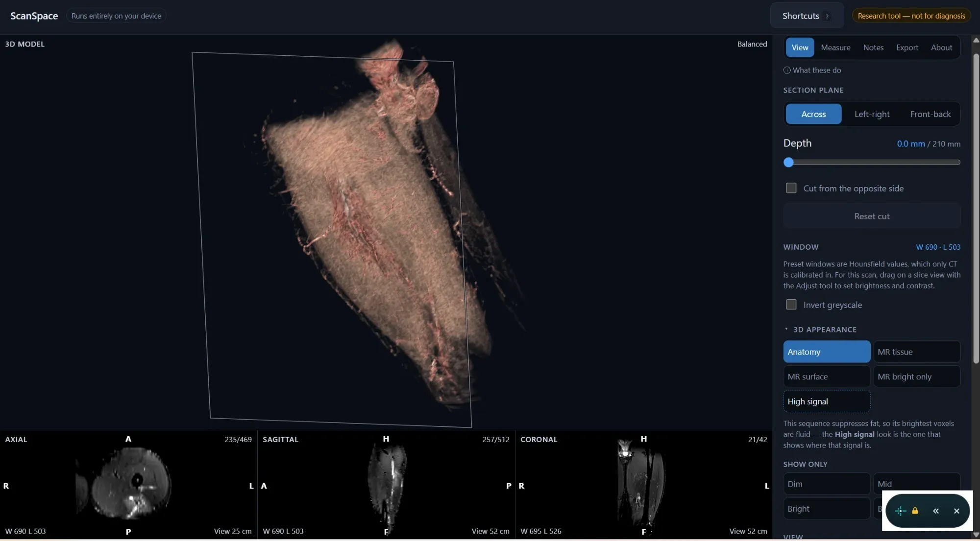This screenshot has width=980, height=541.
Task: Set section plane to Left-right
Action: click(872, 114)
